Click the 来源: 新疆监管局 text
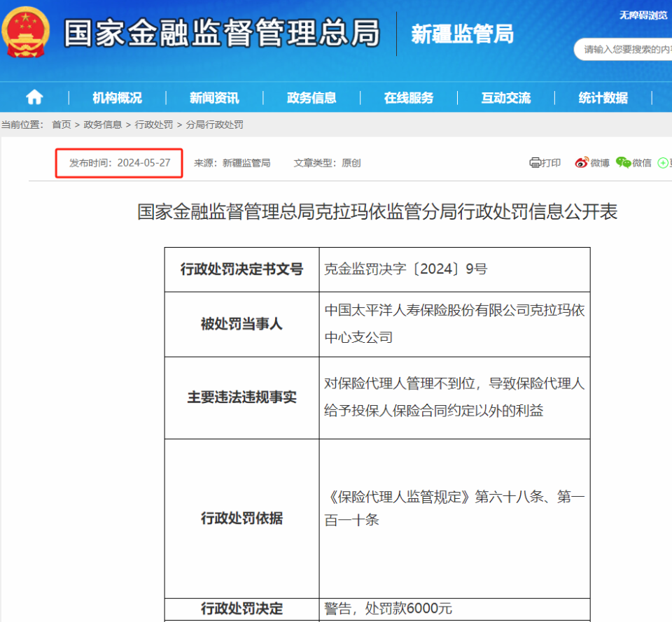672x622 pixels. pos(232,163)
